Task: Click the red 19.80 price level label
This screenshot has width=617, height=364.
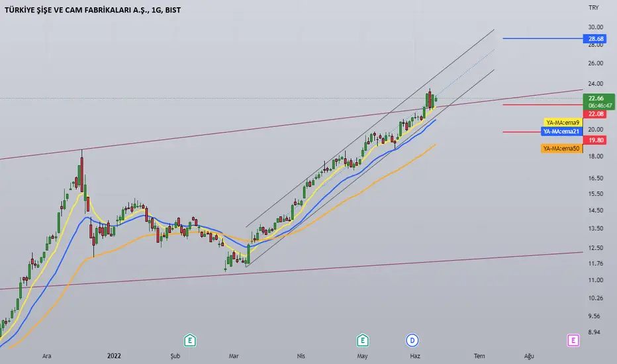Action: click(595, 140)
